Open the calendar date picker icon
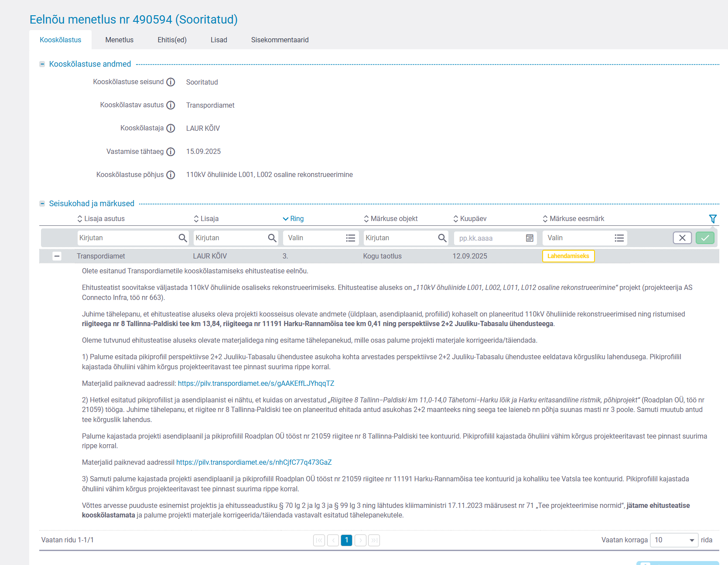The width and height of the screenshot is (728, 565). click(530, 238)
